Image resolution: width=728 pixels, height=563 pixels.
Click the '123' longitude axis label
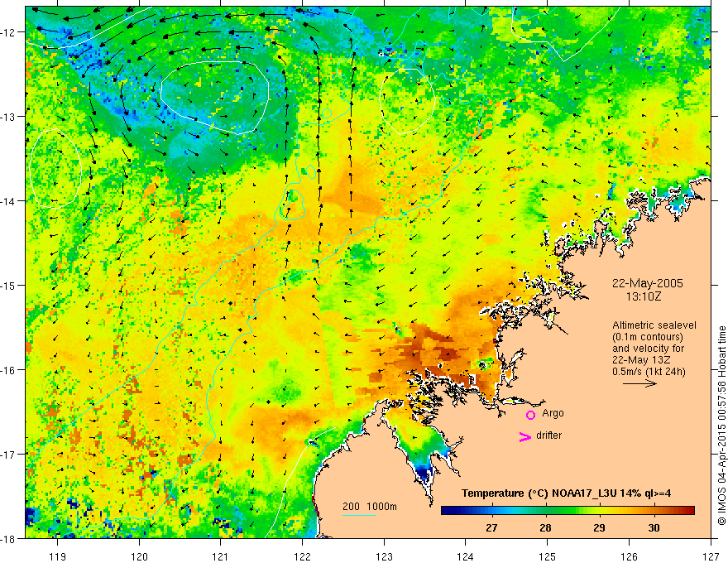[384, 556]
